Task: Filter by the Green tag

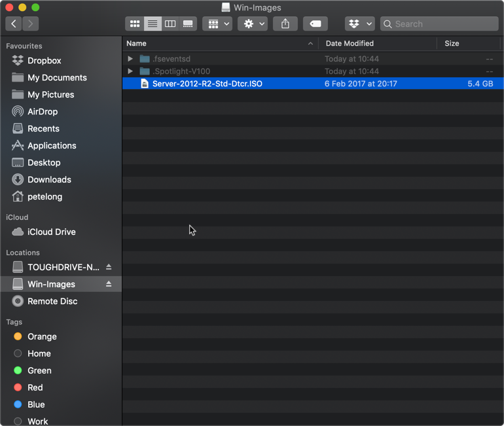Action: 61,370
